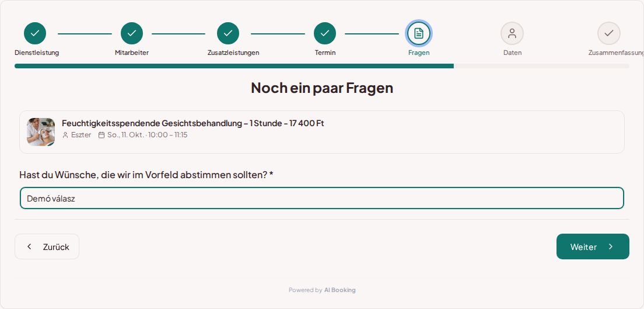
Task: Click the booking progress bar
Action: coord(322,66)
